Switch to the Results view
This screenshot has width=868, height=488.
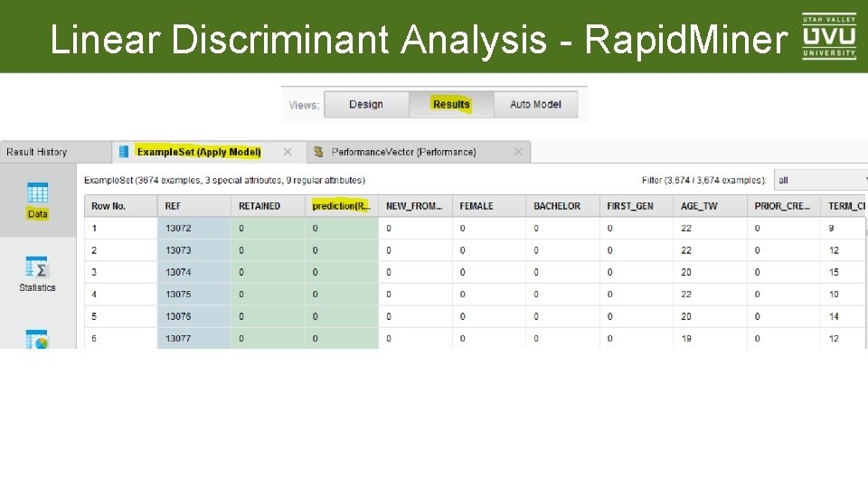pos(451,105)
